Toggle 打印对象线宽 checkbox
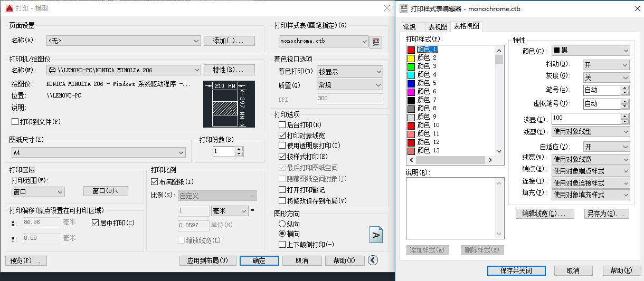644x281 pixels. 282,135
